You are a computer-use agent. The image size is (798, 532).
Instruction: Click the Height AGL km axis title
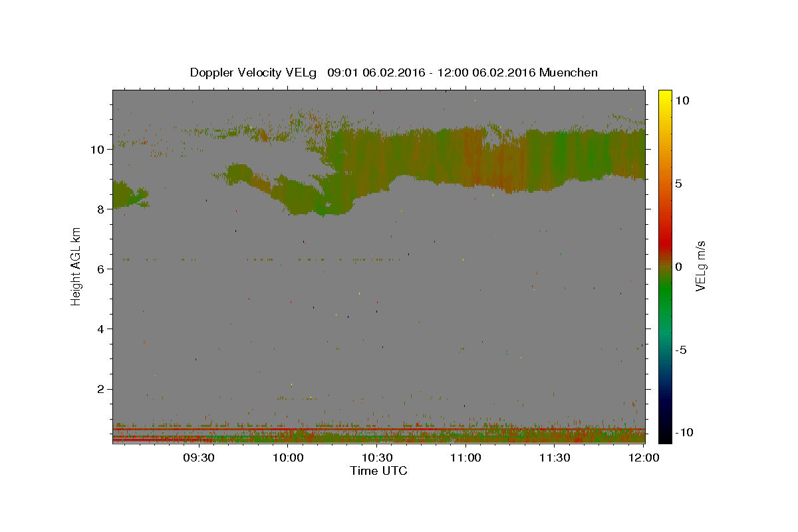76,267
